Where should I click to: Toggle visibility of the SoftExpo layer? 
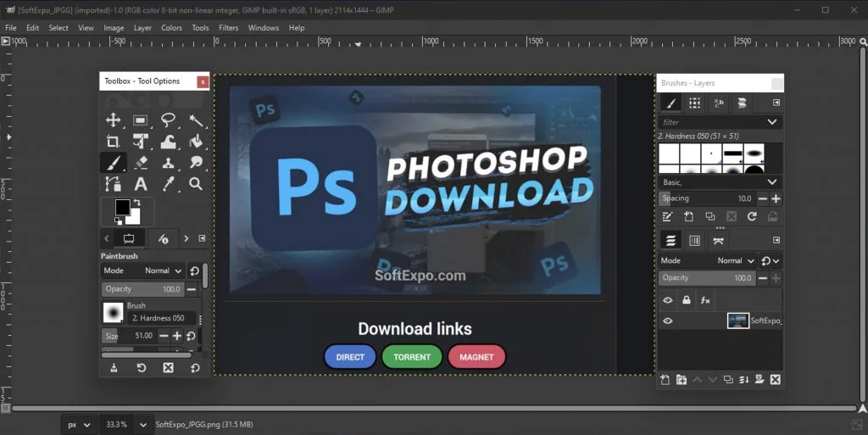coord(668,321)
